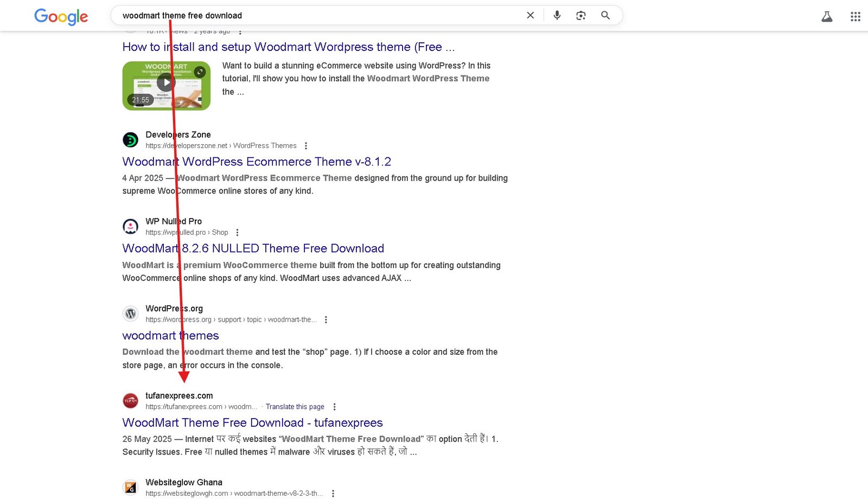This screenshot has width=868, height=499.
Task: Click the WP Nulled Pro site name
Action: [174, 221]
